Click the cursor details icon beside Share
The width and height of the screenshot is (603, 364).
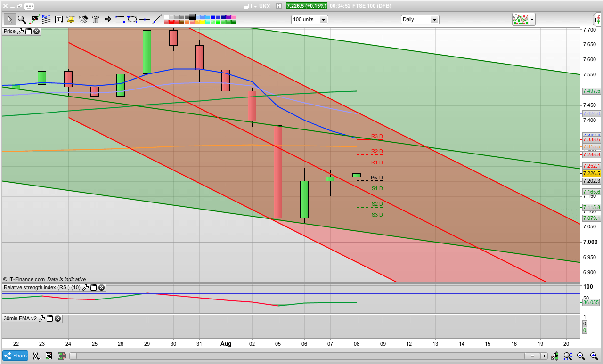point(36,356)
